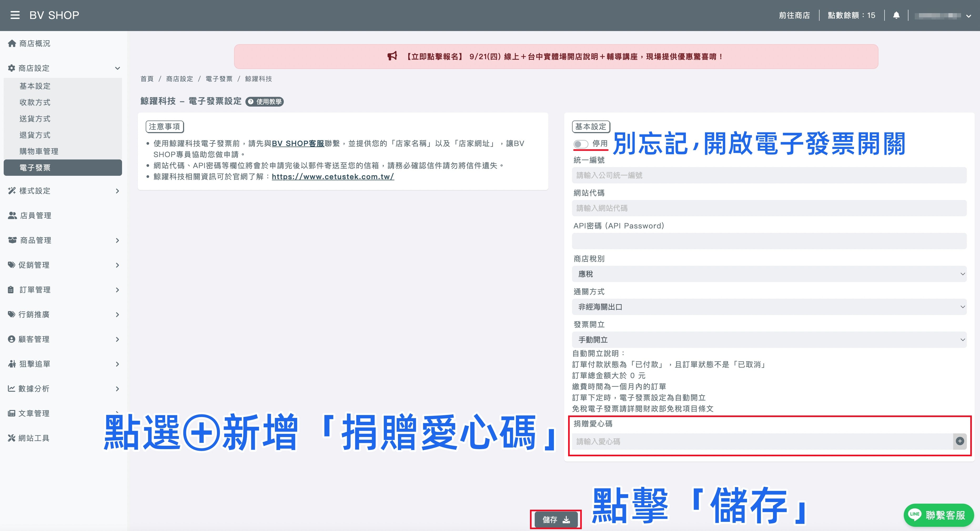Click the 儲存 save button
Viewport: 980px width, 531px height.
coord(556,520)
